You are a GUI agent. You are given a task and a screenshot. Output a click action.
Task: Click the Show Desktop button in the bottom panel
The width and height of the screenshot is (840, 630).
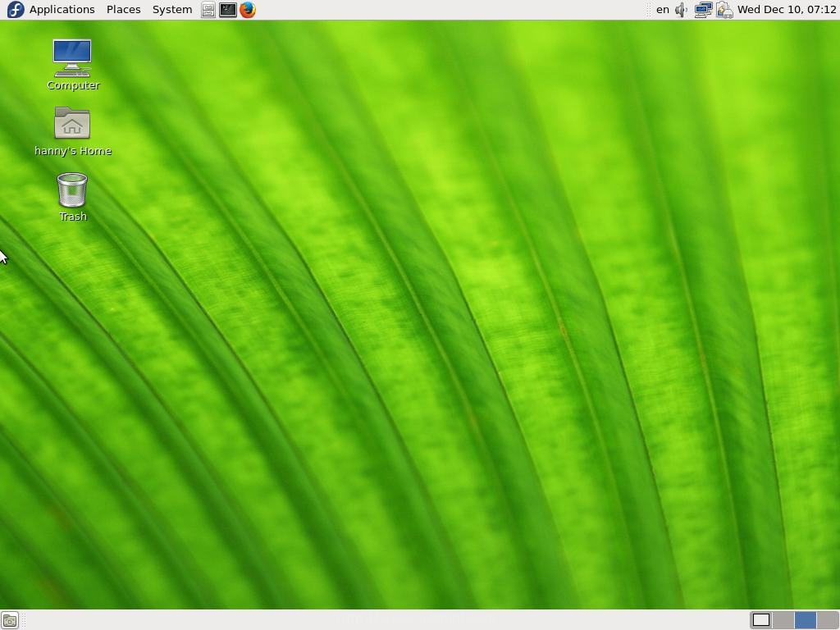pyautogui.click(x=10, y=620)
